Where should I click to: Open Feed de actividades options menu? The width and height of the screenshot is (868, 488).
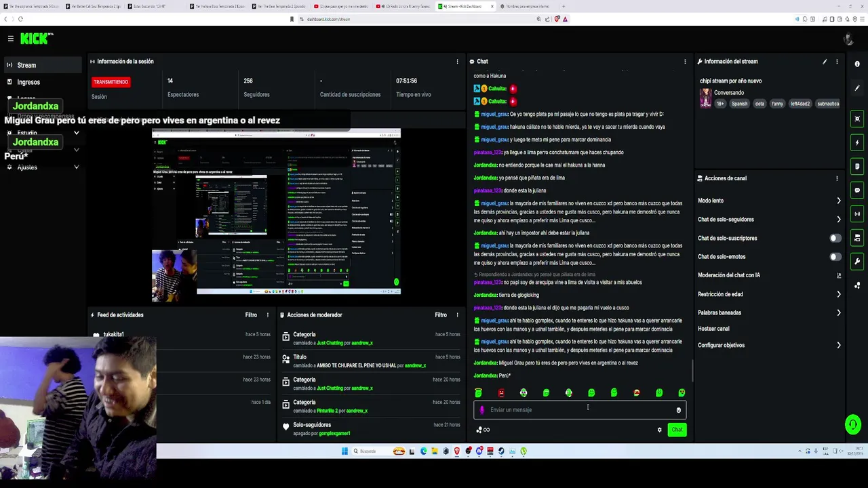267,315
